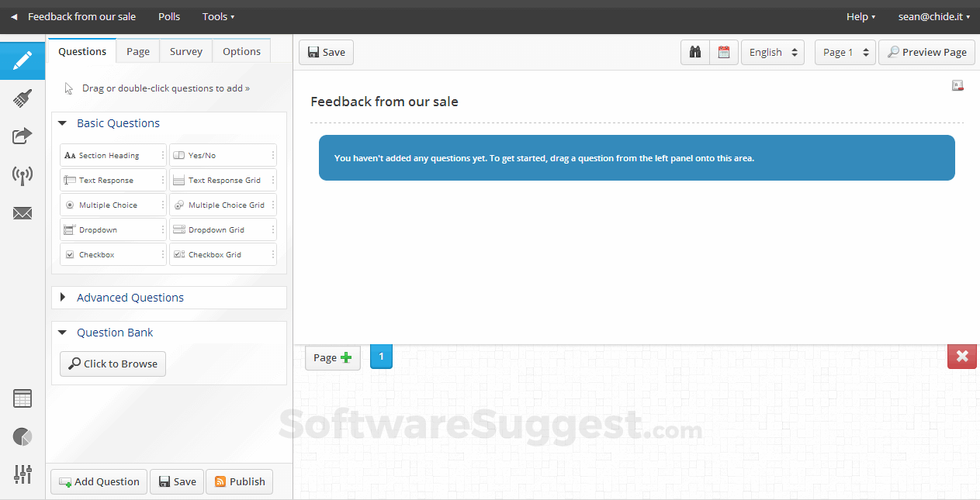Open the sliders settings icon in sidebar
This screenshot has height=500, width=980.
[23, 474]
